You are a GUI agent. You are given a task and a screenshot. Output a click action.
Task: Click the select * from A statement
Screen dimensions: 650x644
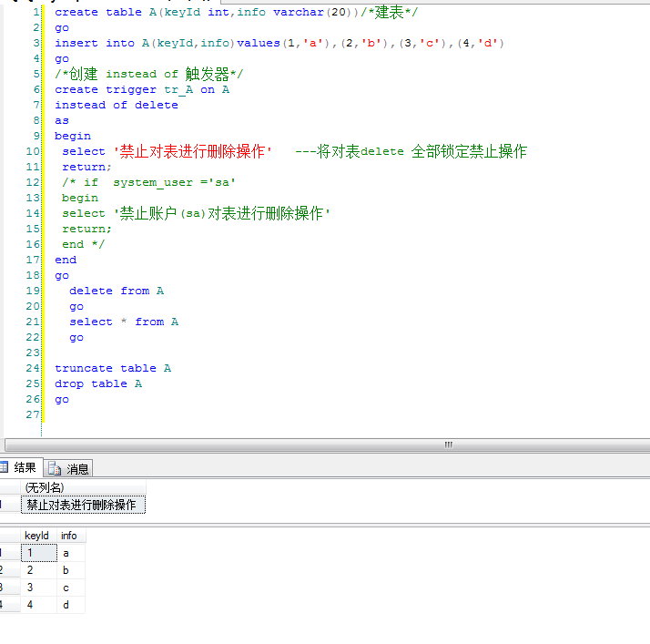pos(124,322)
